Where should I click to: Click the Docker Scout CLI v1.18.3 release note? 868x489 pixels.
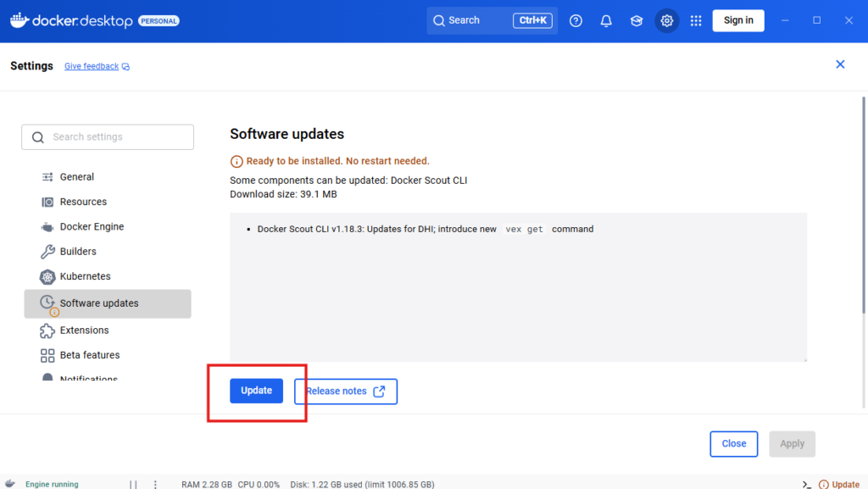[426, 229]
